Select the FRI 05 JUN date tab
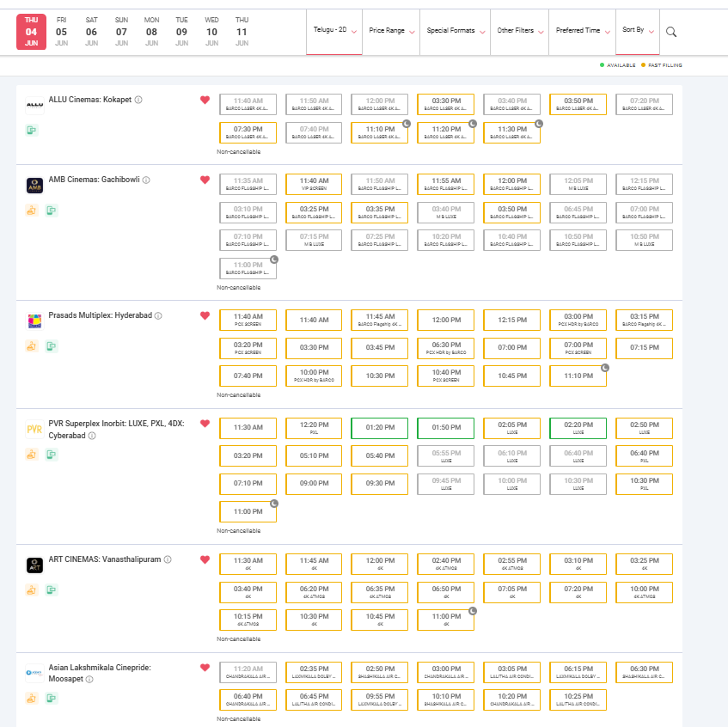This screenshot has width=728, height=727. 61,32
